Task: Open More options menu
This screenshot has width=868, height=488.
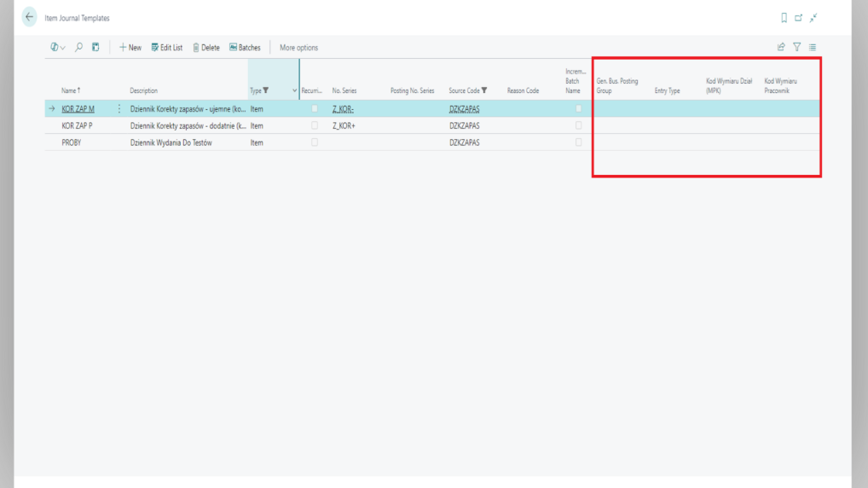Action: 298,48
